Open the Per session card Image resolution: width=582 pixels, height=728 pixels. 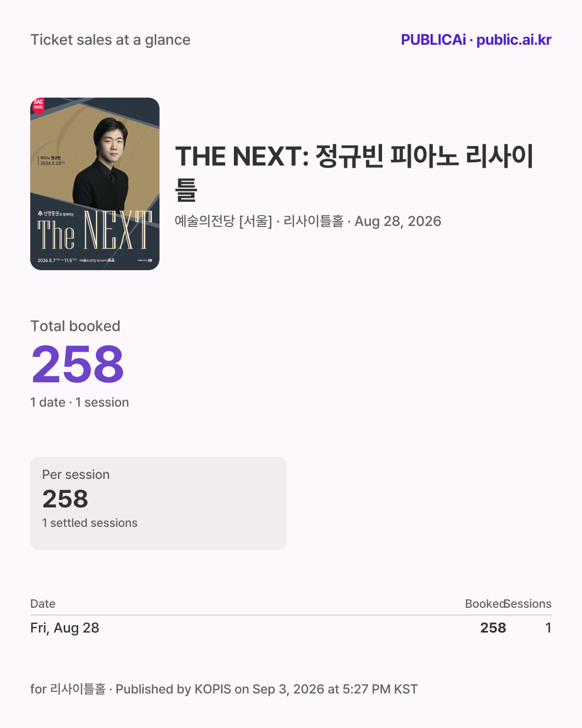click(x=158, y=503)
